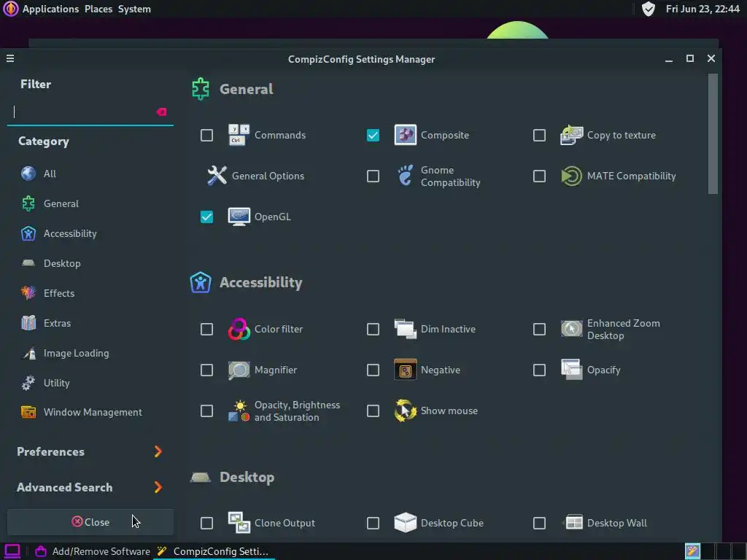This screenshot has width=747, height=560.
Task: Enable the Opacify checkbox
Action: pyautogui.click(x=539, y=370)
